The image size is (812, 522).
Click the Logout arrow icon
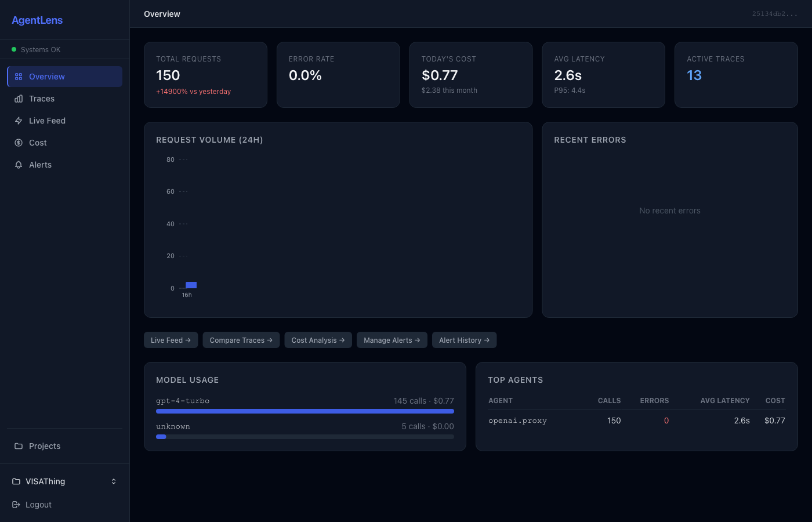coord(16,505)
